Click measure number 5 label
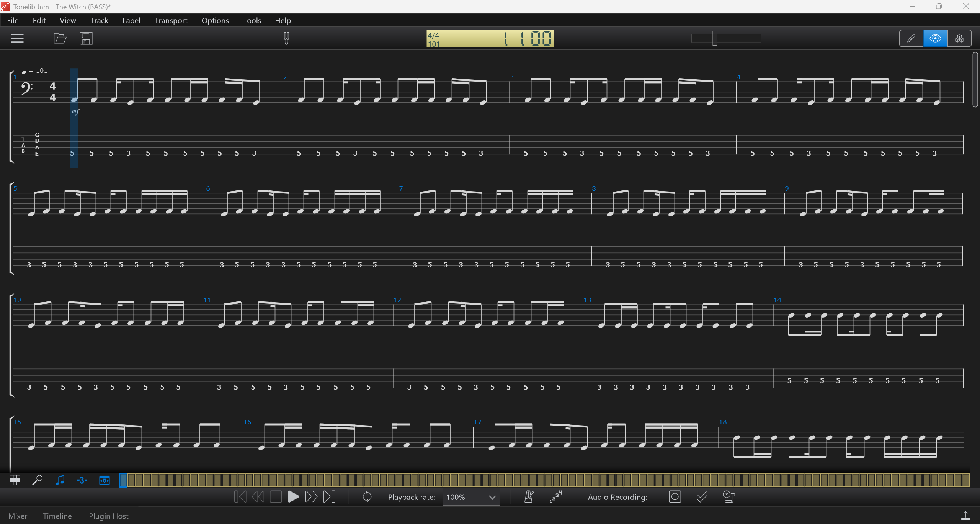This screenshot has width=980, height=524. point(15,188)
